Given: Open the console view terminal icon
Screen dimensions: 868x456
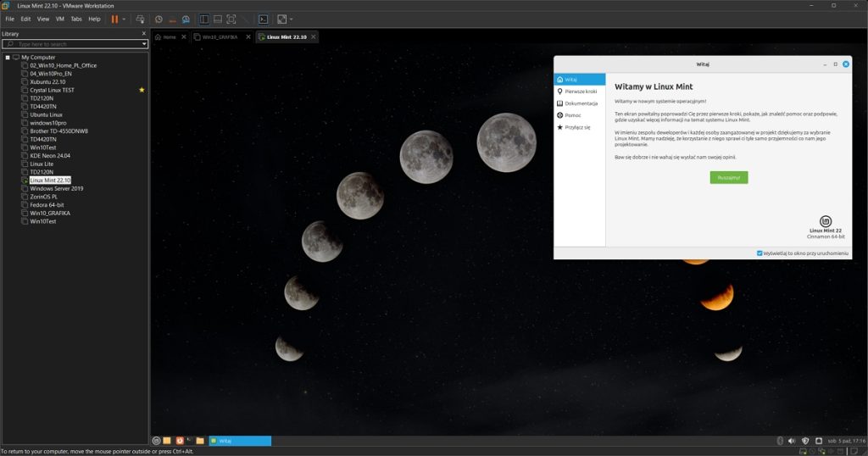Looking at the screenshot, I should click(264, 19).
